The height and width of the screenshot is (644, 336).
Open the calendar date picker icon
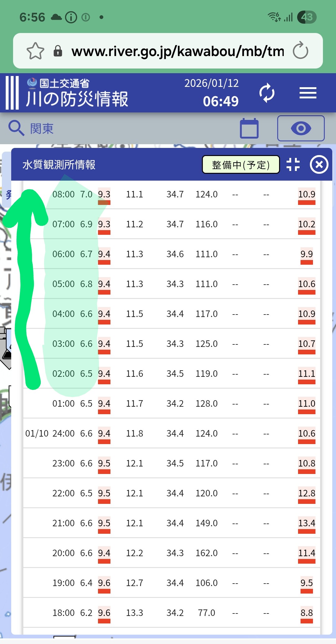[249, 128]
